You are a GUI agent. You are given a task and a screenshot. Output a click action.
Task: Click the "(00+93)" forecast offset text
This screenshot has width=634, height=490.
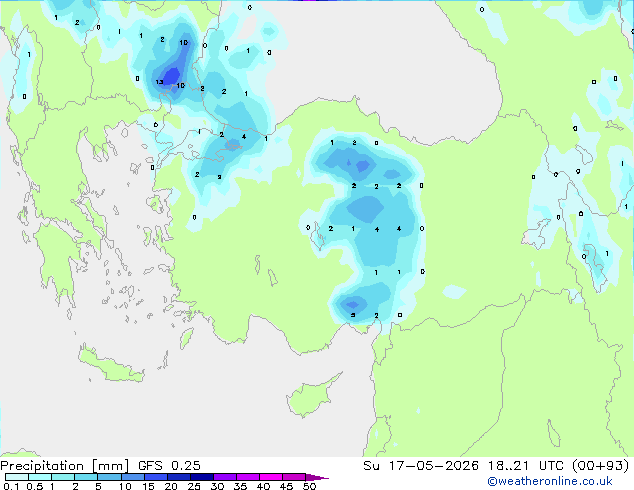[601, 466]
